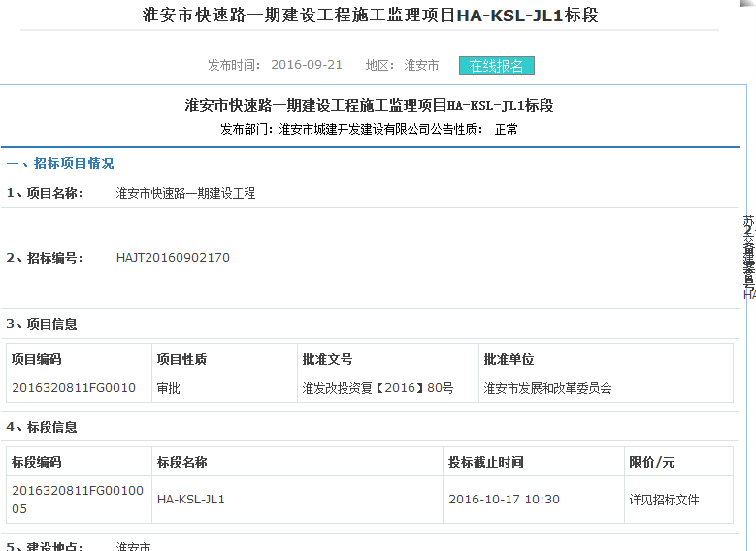This screenshot has width=756, height=551.
Task: Click the 项目编码 column header
Action: (37, 359)
